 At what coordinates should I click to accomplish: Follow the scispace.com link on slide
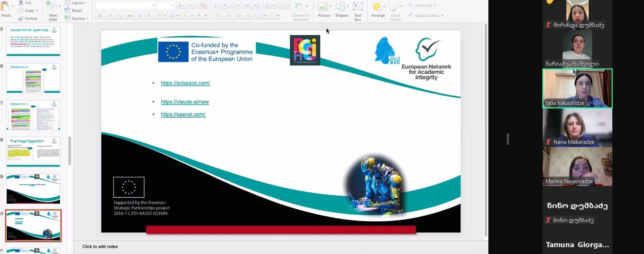pos(186,83)
